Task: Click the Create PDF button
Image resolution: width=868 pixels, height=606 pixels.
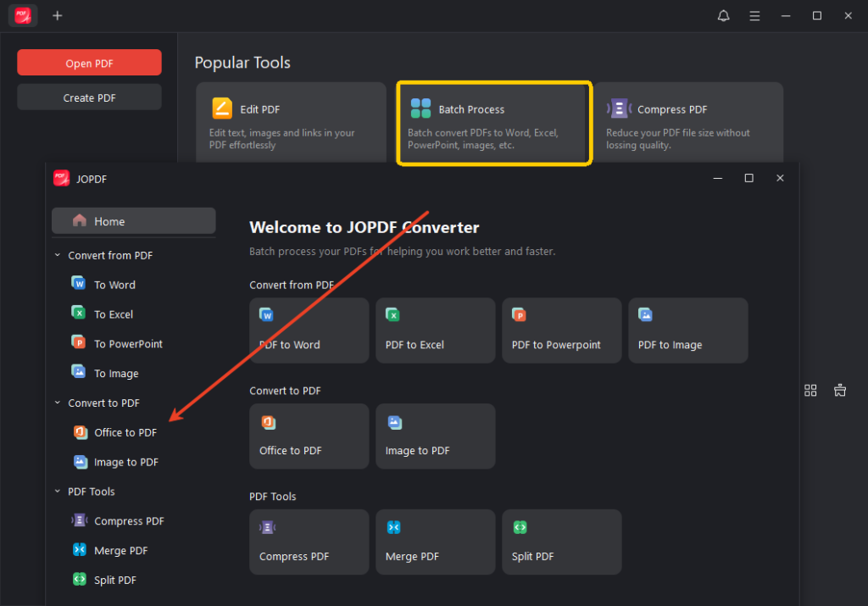Action: (x=89, y=97)
